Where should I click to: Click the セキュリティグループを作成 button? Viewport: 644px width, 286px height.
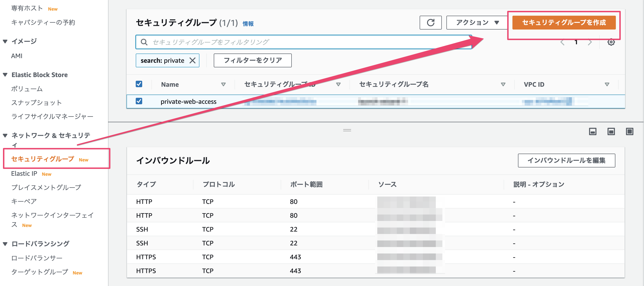[x=564, y=23]
